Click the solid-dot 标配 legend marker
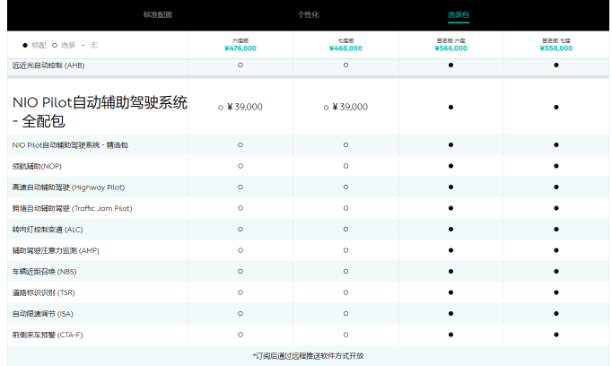The image size is (612, 366). (x=25, y=45)
